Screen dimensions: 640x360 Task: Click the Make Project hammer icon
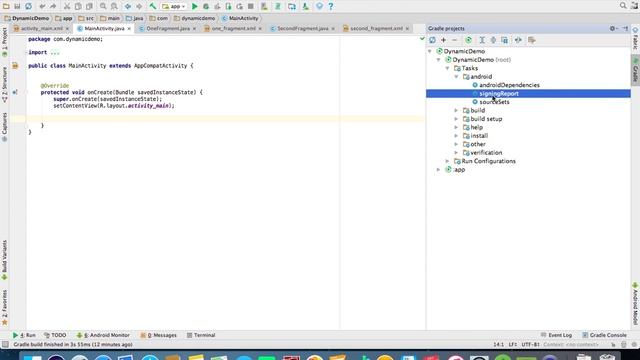click(x=153, y=6)
